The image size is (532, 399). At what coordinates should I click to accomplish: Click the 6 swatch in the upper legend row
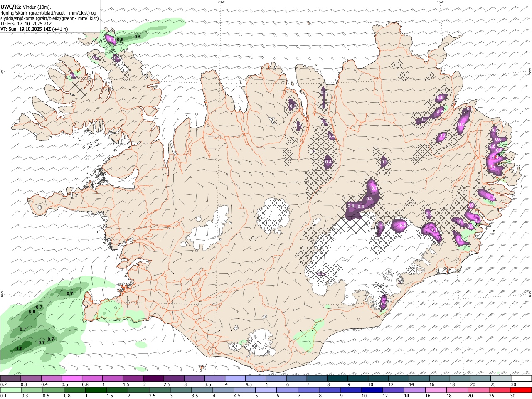296,379
